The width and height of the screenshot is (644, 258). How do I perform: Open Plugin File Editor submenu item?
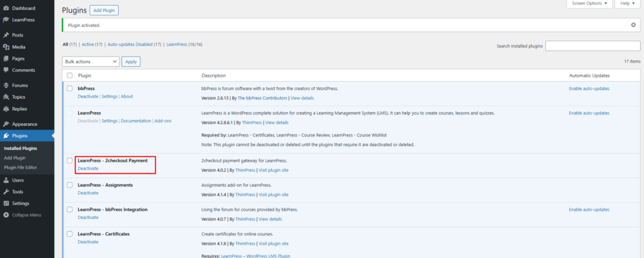[20, 167]
